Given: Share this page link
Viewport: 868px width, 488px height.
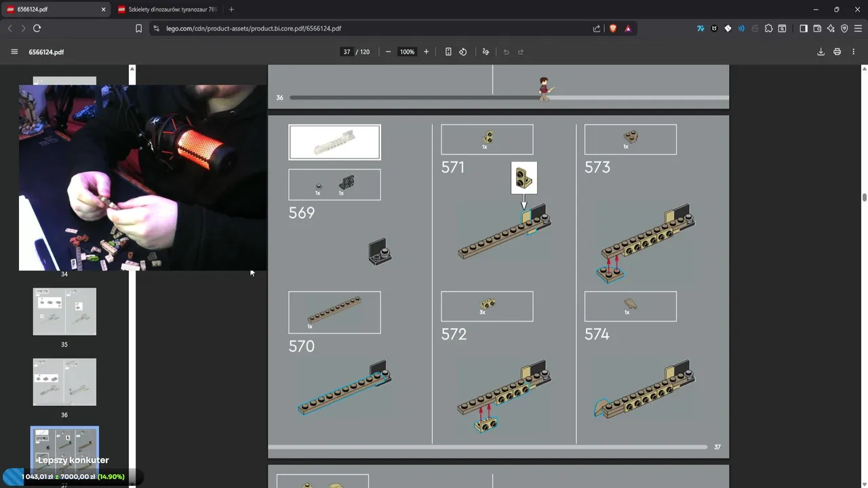Looking at the screenshot, I should (x=597, y=28).
